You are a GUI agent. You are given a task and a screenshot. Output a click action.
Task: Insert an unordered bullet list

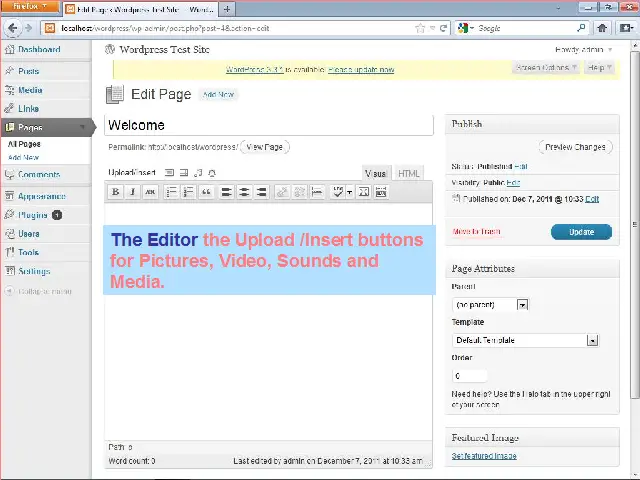coord(171,192)
